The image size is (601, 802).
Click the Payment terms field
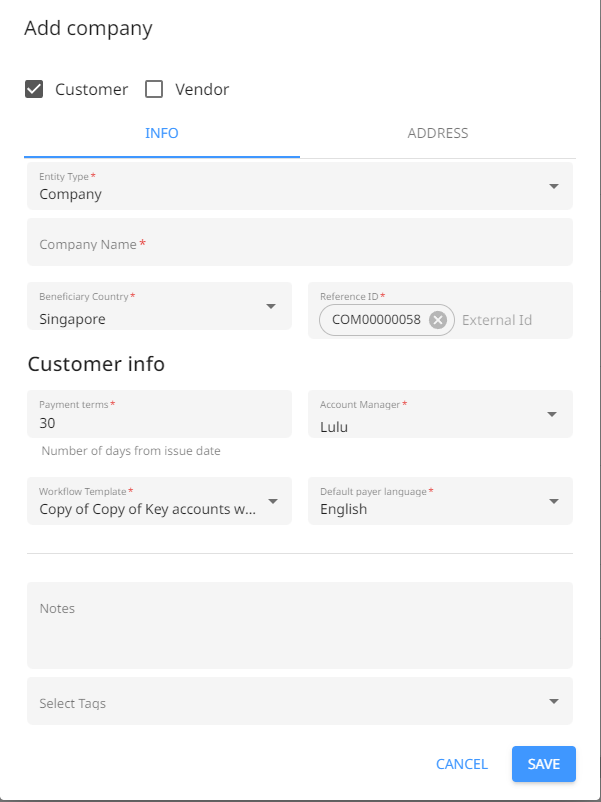tap(160, 414)
